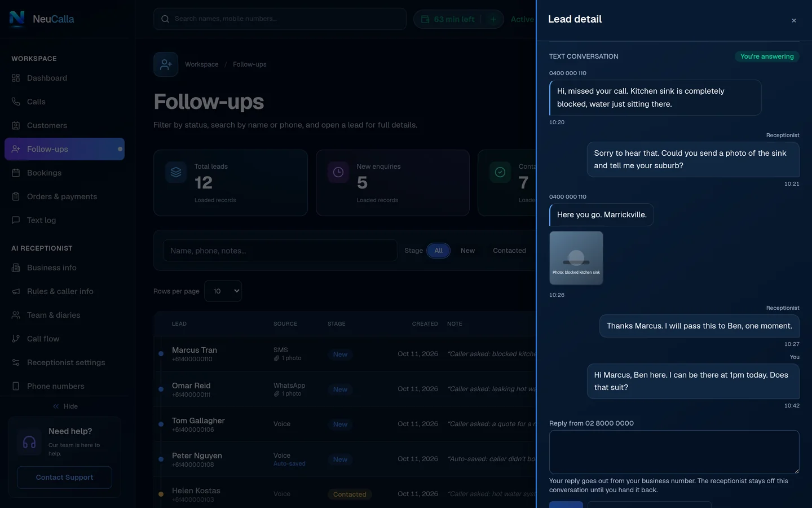Close the Lead detail panel

click(794, 20)
